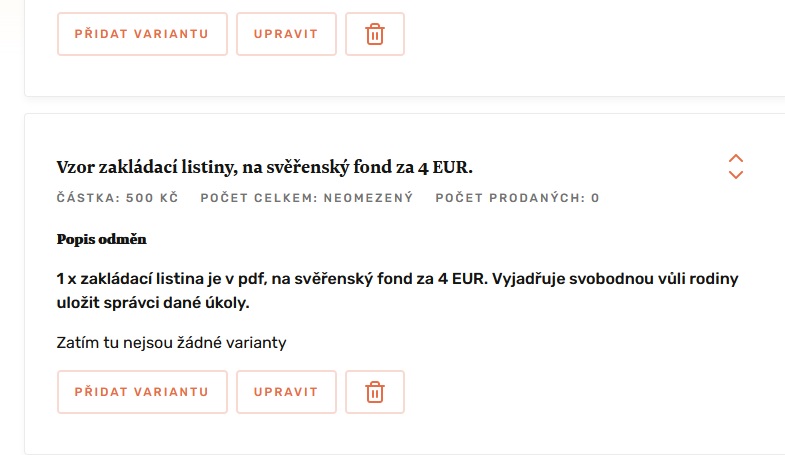Add a variant to the 500 Kč reward
This screenshot has height=455, width=785.
(x=142, y=392)
